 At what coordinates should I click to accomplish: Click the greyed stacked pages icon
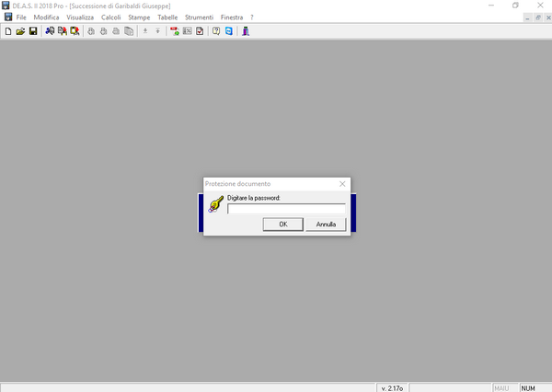(129, 31)
